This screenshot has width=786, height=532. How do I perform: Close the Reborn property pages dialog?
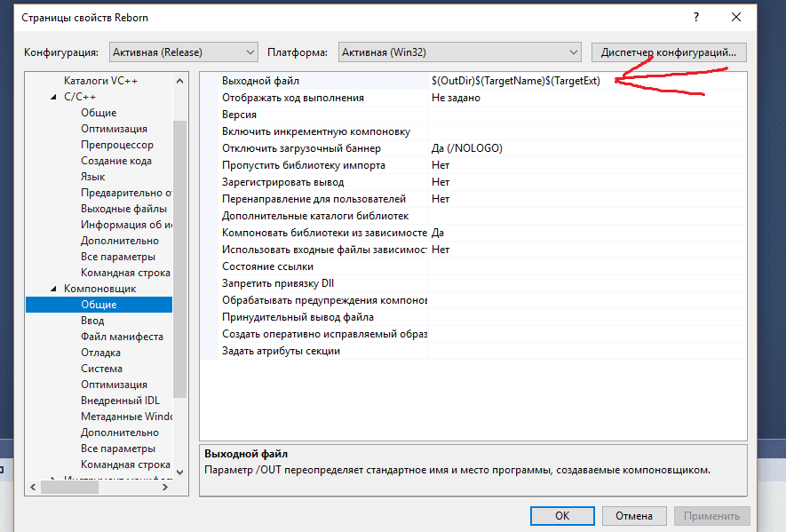(736, 18)
